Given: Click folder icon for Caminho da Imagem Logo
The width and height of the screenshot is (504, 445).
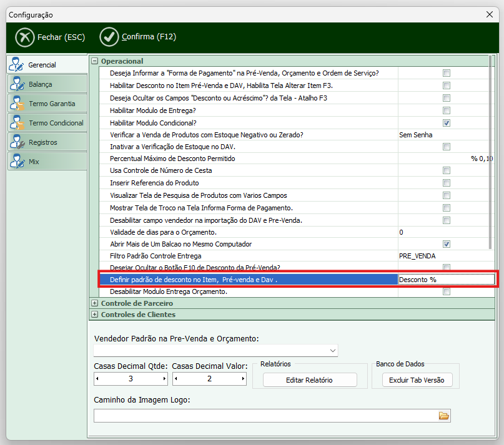Looking at the screenshot, I should pos(444,416).
